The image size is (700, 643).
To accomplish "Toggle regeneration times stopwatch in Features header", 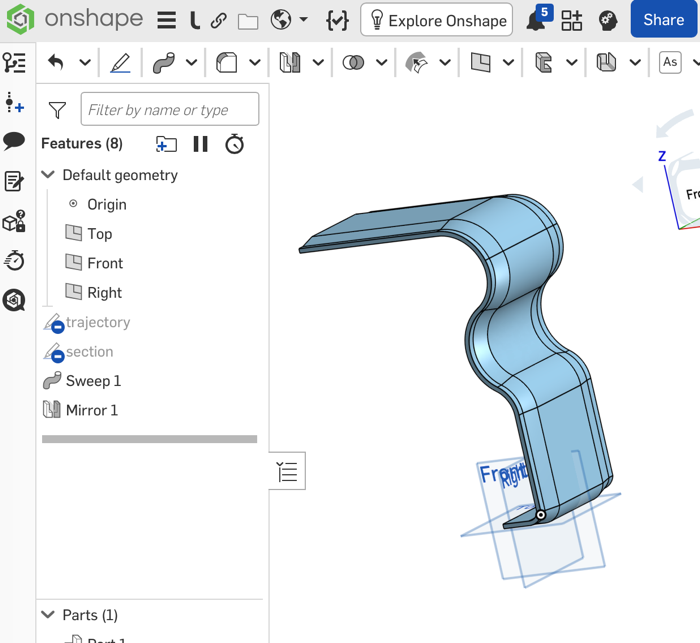I will click(x=235, y=144).
